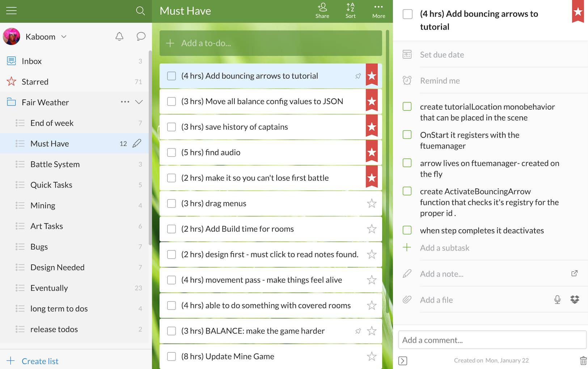Open the conversations speech bubble icon
The height and width of the screenshot is (369, 588).
click(x=141, y=37)
